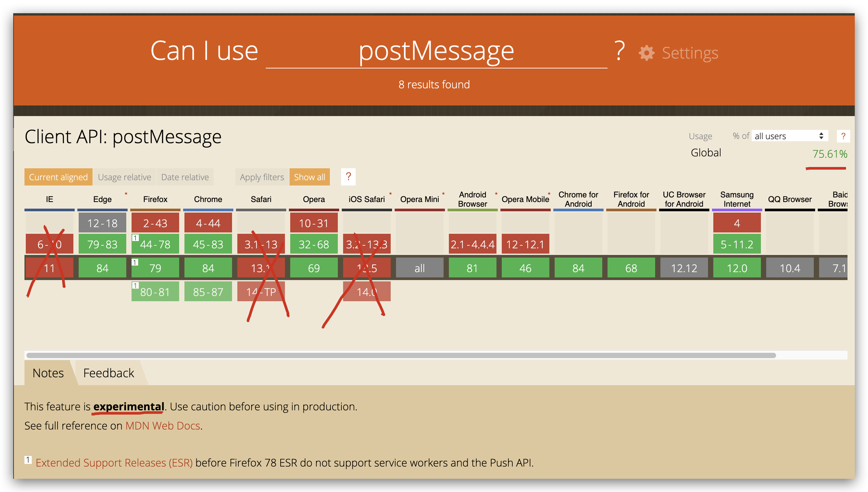Click the Opera column header

(x=314, y=199)
